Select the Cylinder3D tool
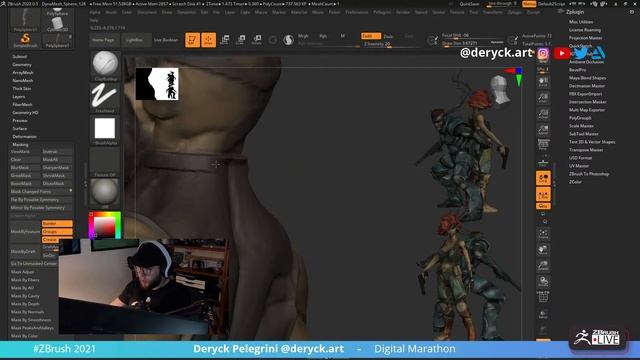This screenshot has width=640, height=360. (x=57, y=24)
